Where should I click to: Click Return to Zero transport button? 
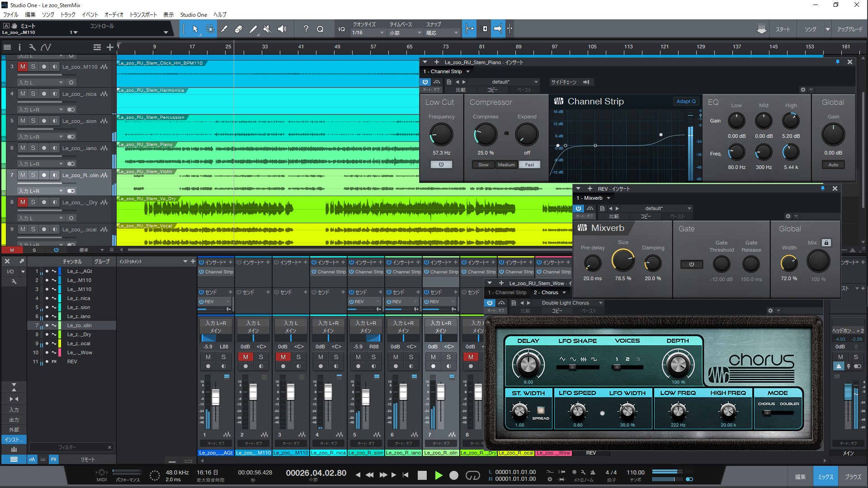406,475
